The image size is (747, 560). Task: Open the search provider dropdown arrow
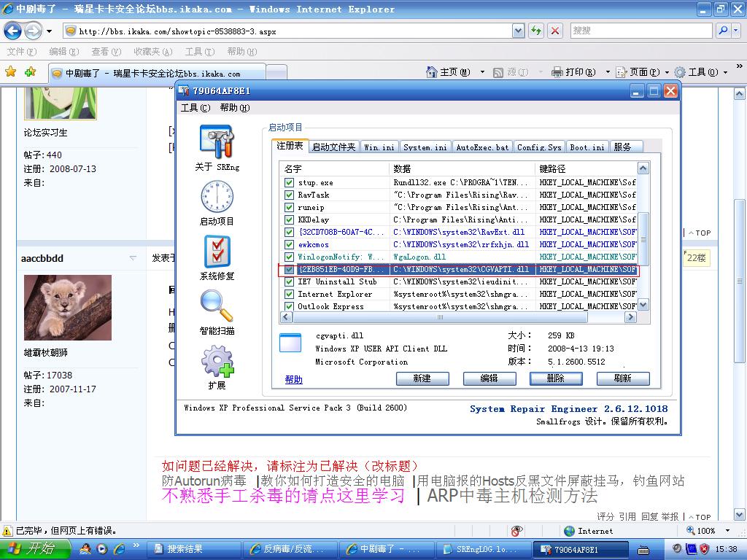[735, 31]
